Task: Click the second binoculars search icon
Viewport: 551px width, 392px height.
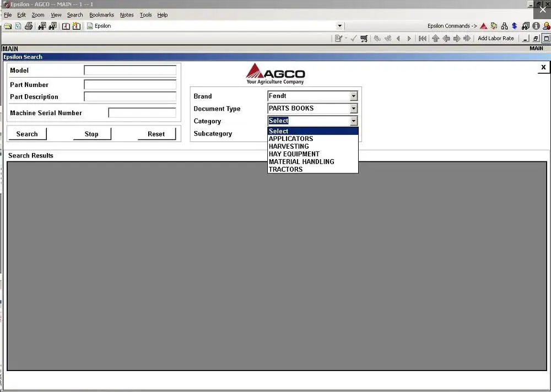Action: tap(53, 26)
